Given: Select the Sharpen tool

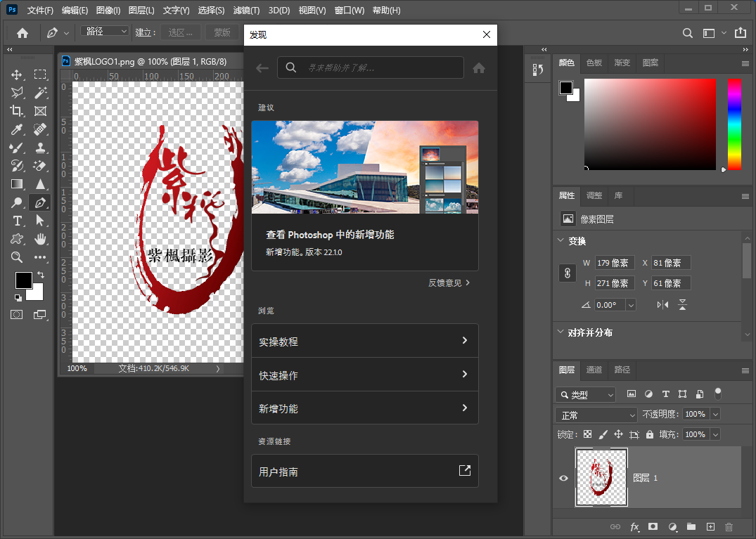Looking at the screenshot, I should click(41, 184).
